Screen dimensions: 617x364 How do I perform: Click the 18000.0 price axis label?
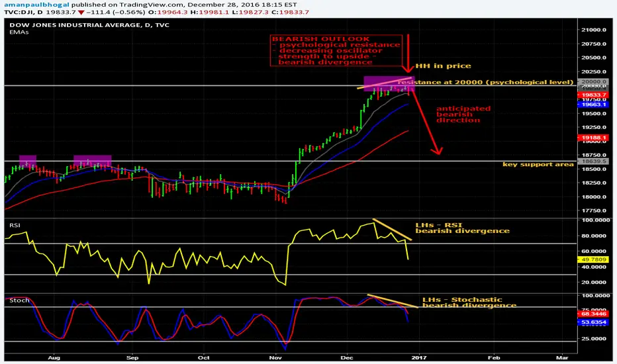click(x=594, y=197)
